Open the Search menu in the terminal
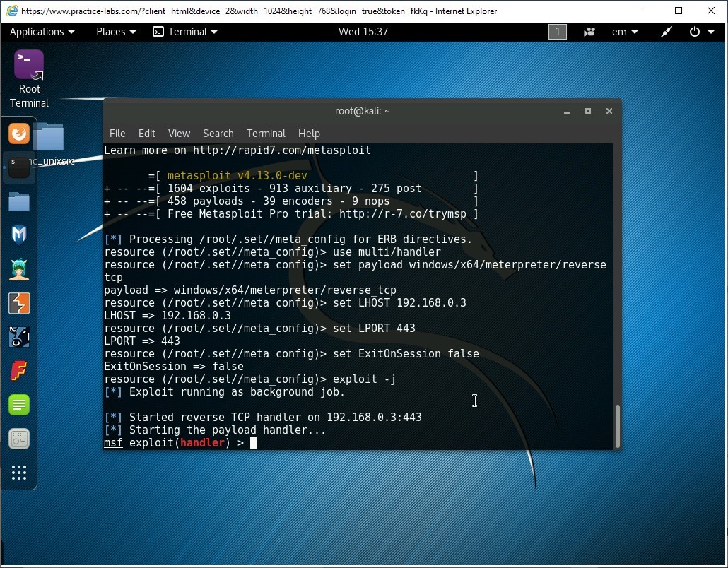This screenshot has height=568, width=728. (218, 134)
